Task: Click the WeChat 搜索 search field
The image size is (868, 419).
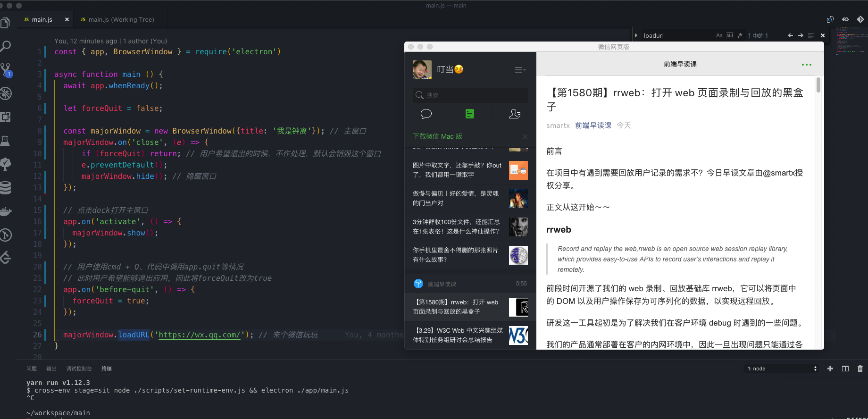Action: click(470, 95)
